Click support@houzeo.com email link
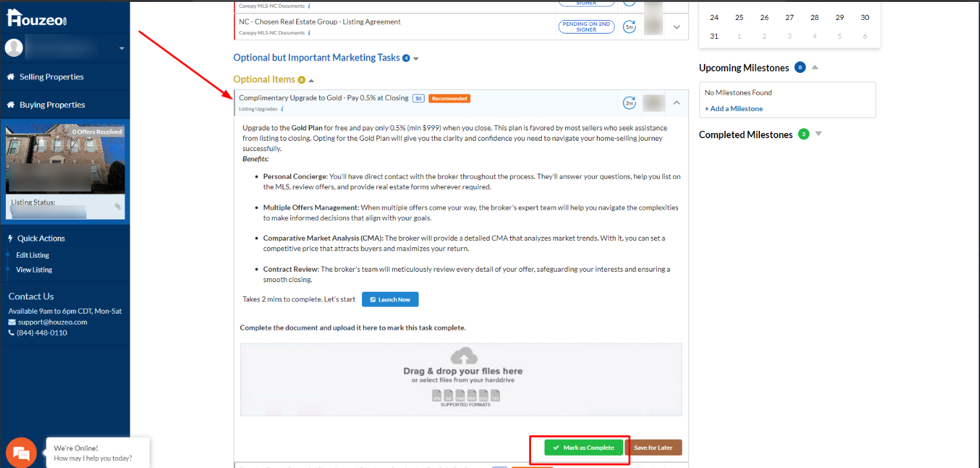Viewport: 980px width, 468px height. 52,322
